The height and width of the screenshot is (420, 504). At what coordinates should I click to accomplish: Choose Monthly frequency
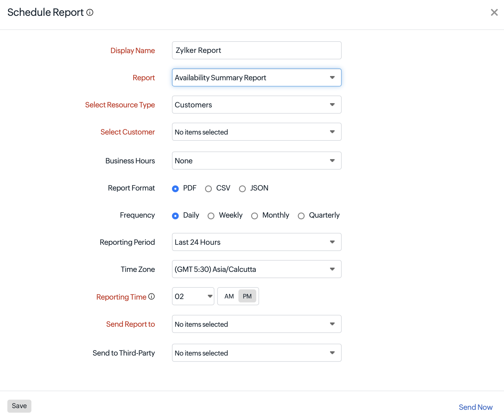(255, 216)
